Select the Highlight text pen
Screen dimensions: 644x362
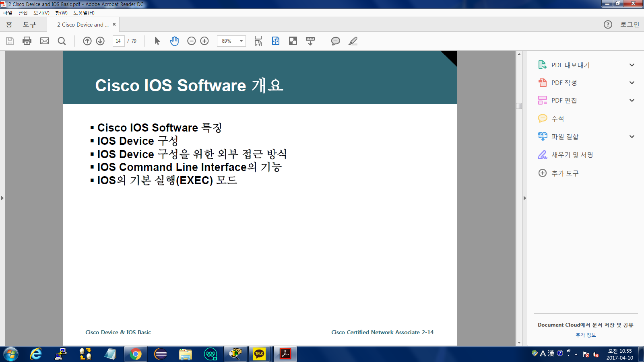tap(353, 41)
